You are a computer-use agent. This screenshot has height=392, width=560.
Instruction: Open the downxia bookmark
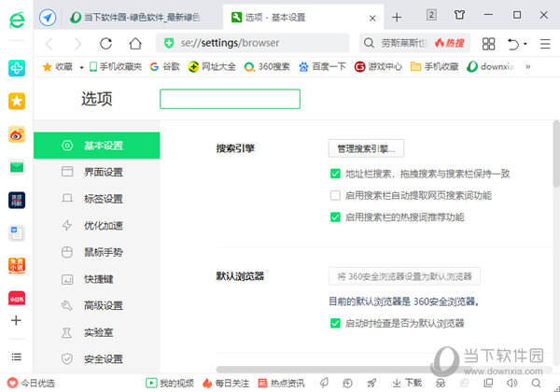point(490,67)
